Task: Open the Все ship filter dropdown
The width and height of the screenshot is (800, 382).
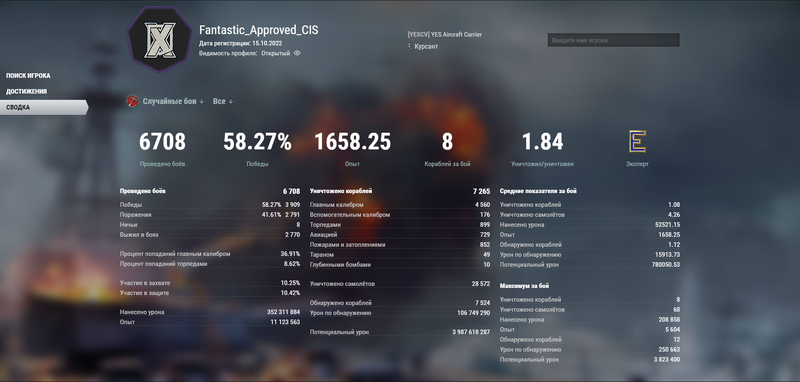Action: 222,101
